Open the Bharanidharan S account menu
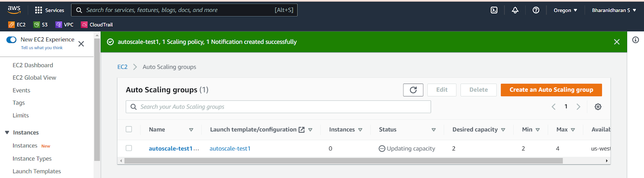The height and width of the screenshot is (178, 644). coord(614,10)
